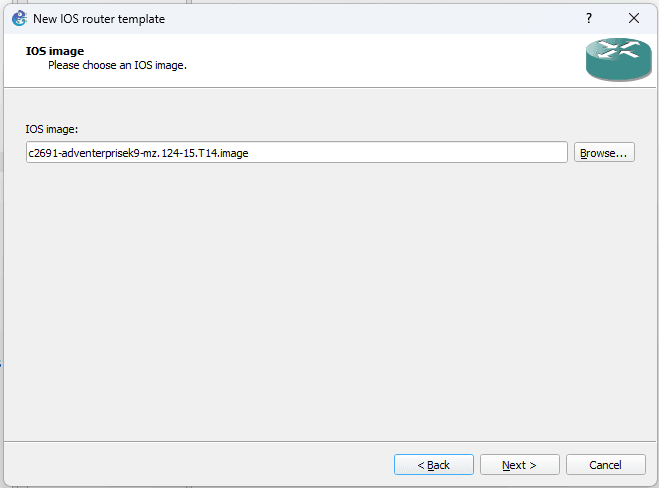Open help with the question mark button
This screenshot has width=659, height=488.
[589, 18]
